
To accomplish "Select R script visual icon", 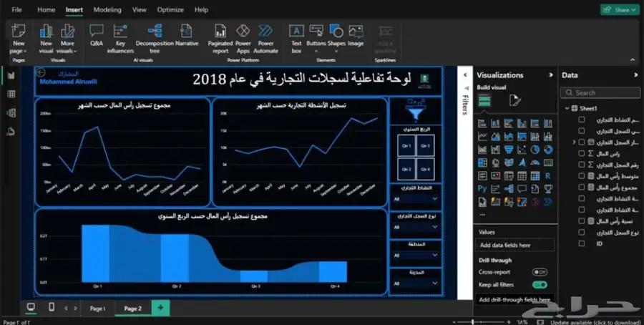I will 548,176.
